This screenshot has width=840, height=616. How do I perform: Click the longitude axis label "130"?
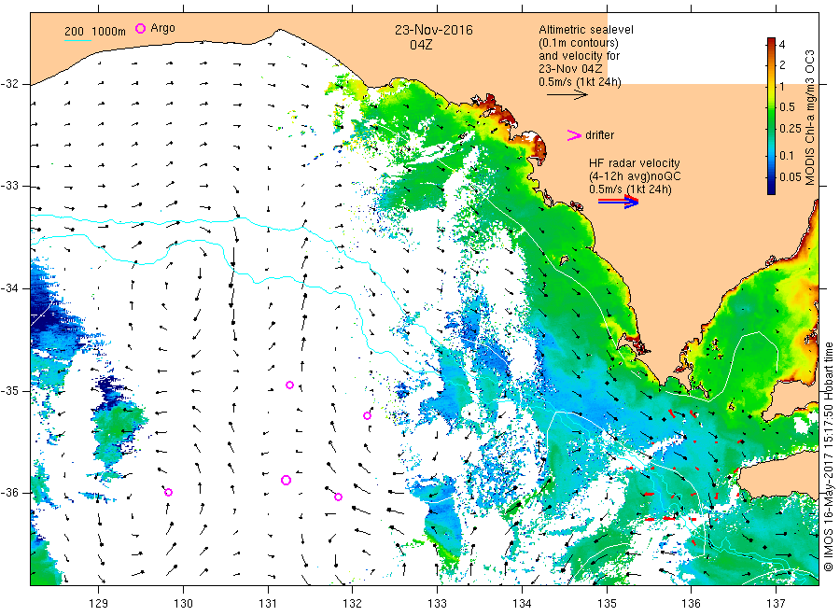point(183,603)
